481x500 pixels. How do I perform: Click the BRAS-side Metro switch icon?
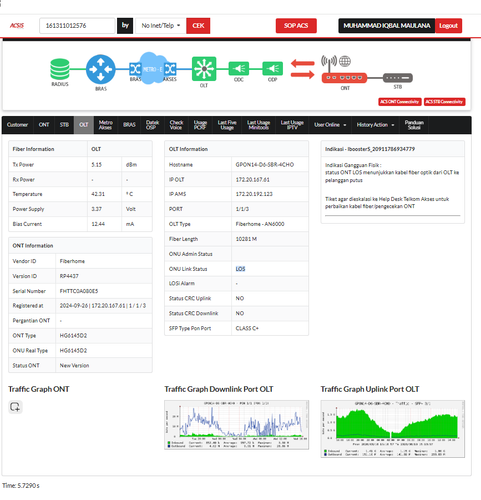click(135, 69)
